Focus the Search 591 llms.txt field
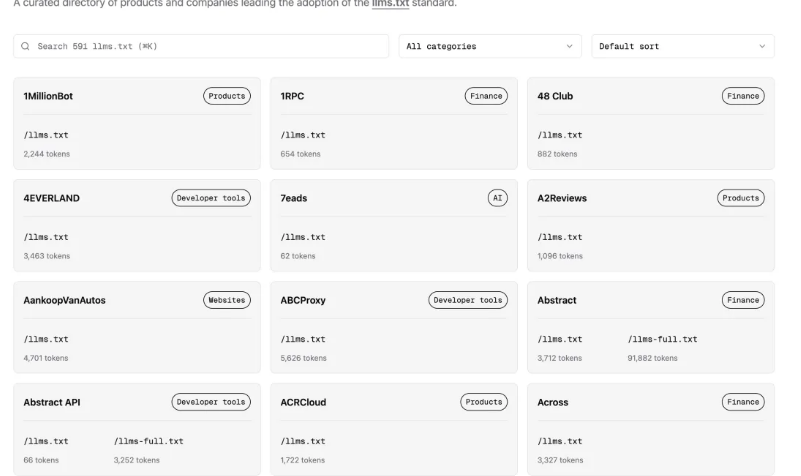 (x=201, y=46)
